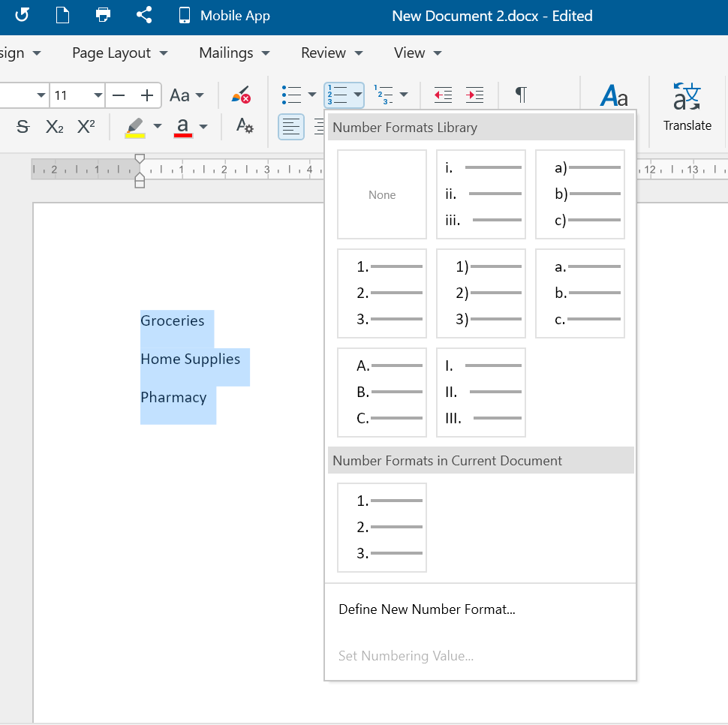Viewport: 728px width, 725px height.
Task: Apply the red font color
Action: (x=183, y=127)
